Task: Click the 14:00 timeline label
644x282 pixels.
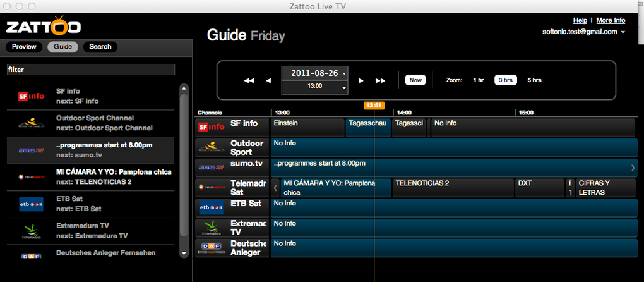Action: [404, 113]
